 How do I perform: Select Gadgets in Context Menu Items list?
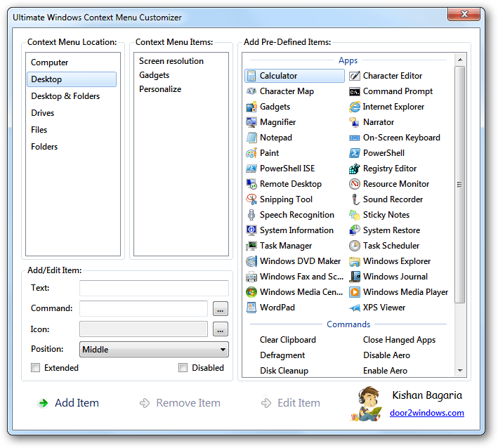(154, 75)
